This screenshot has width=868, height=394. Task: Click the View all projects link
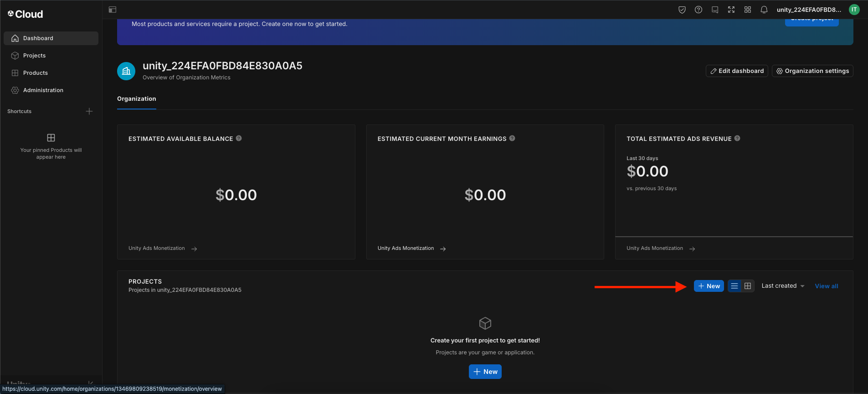click(827, 286)
